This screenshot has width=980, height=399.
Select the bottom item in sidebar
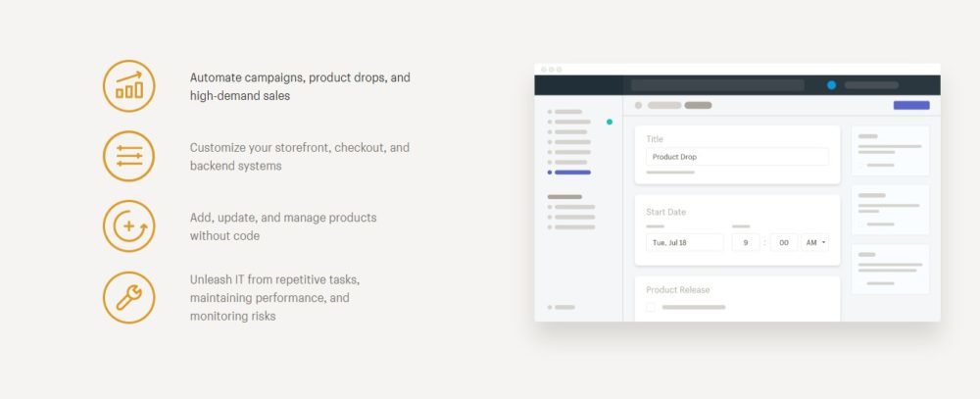[564, 307]
